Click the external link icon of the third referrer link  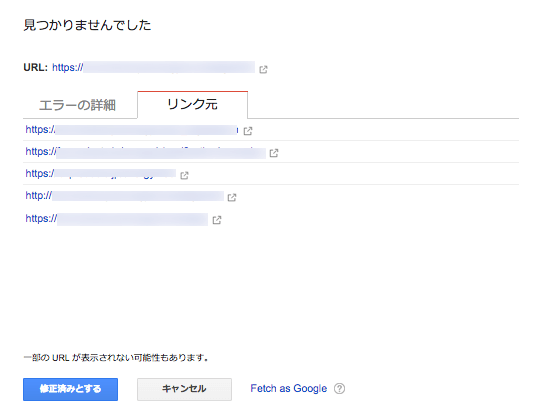coord(184,175)
